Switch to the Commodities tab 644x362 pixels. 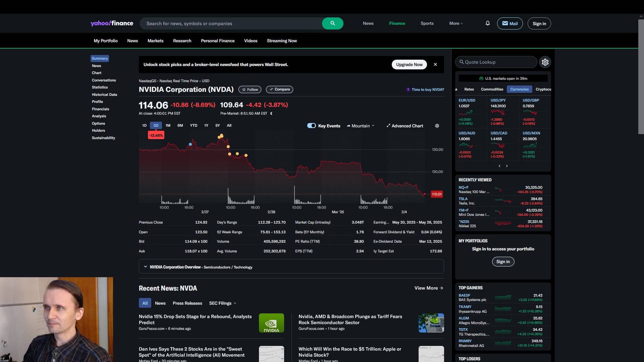click(492, 89)
